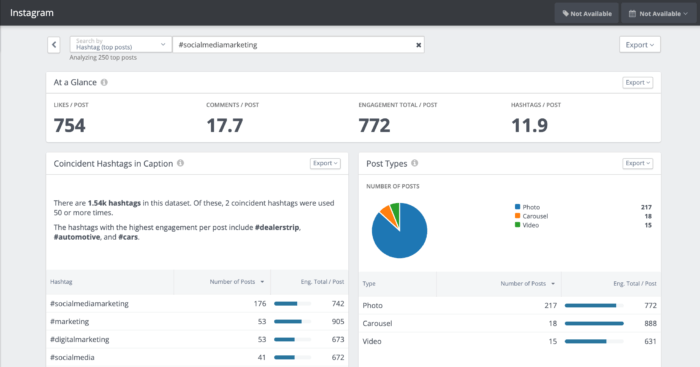Click the 17.7 Comments / Post value

point(225,125)
